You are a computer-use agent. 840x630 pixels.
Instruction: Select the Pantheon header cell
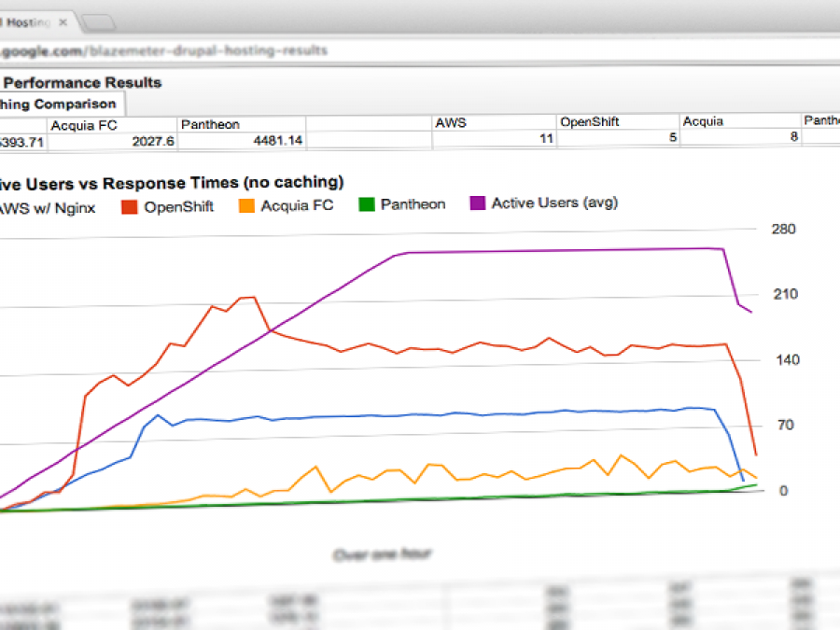(x=241, y=124)
